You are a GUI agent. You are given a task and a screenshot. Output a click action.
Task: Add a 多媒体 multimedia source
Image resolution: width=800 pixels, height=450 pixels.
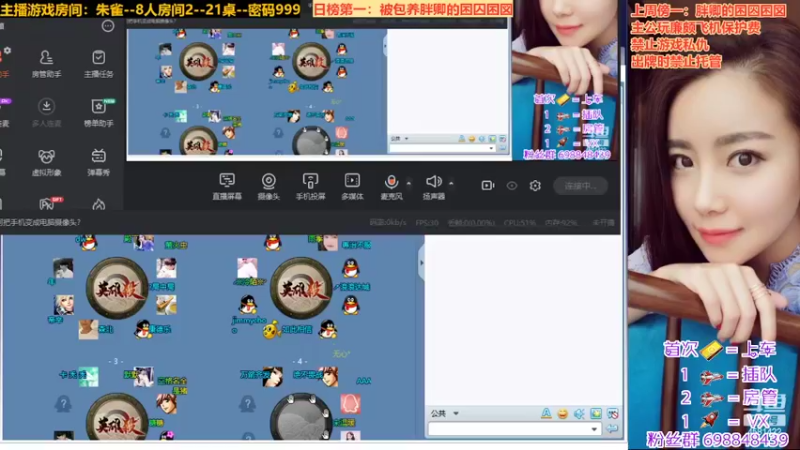pyautogui.click(x=352, y=186)
